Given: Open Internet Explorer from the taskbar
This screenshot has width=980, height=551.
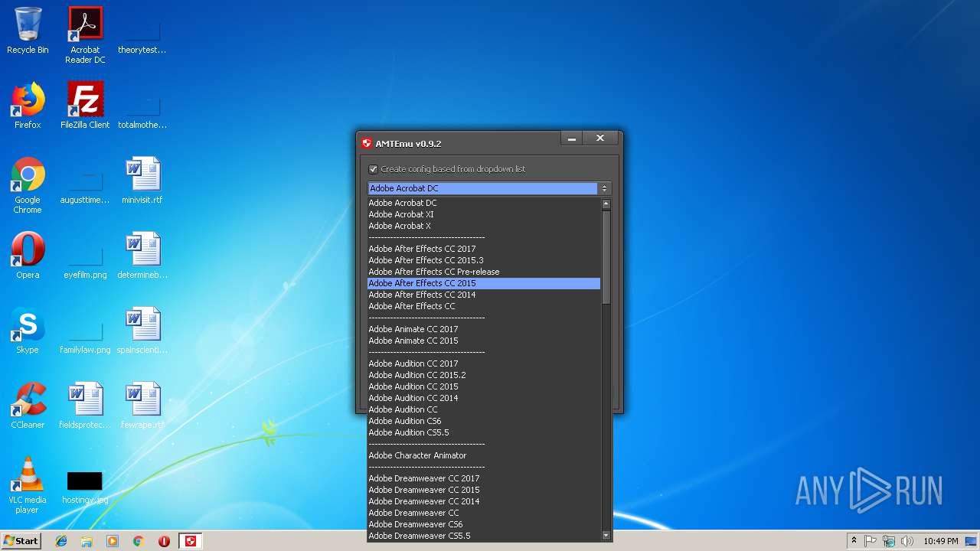Looking at the screenshot, I should pos(61,541).
